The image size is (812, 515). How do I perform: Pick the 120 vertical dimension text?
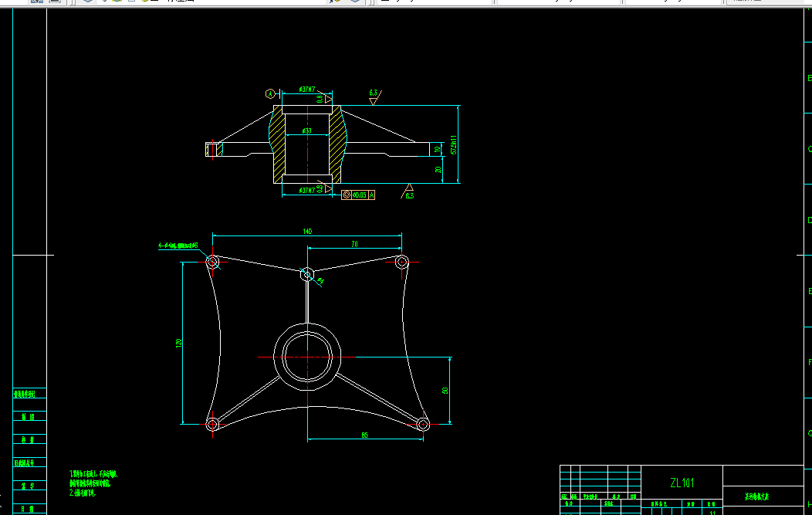click(x=178, y=343)
